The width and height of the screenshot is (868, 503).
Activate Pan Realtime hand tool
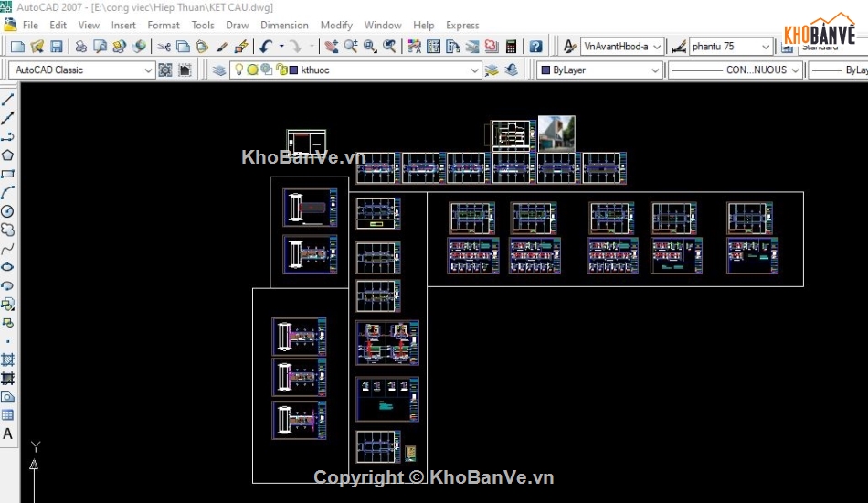coord(332,47)
